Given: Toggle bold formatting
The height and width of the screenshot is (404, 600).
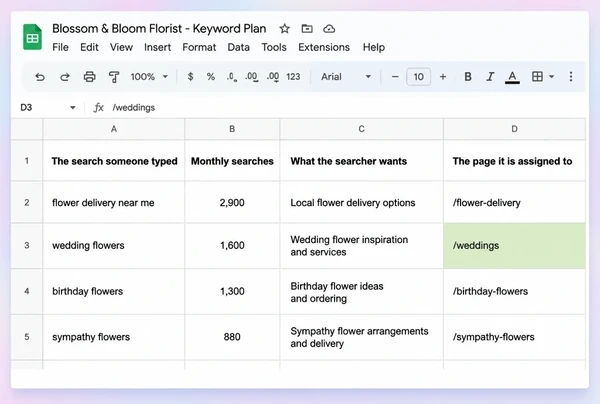Looking at the screenshot, I should pyautogui.click(x=468, y=77).
